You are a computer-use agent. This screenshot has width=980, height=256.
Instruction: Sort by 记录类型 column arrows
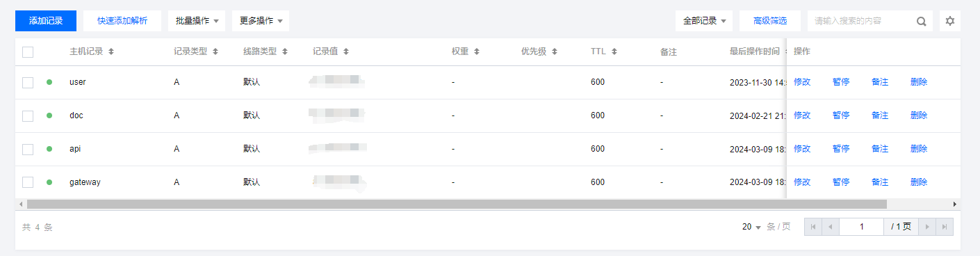pyautogui.click(x=215, y=51)
